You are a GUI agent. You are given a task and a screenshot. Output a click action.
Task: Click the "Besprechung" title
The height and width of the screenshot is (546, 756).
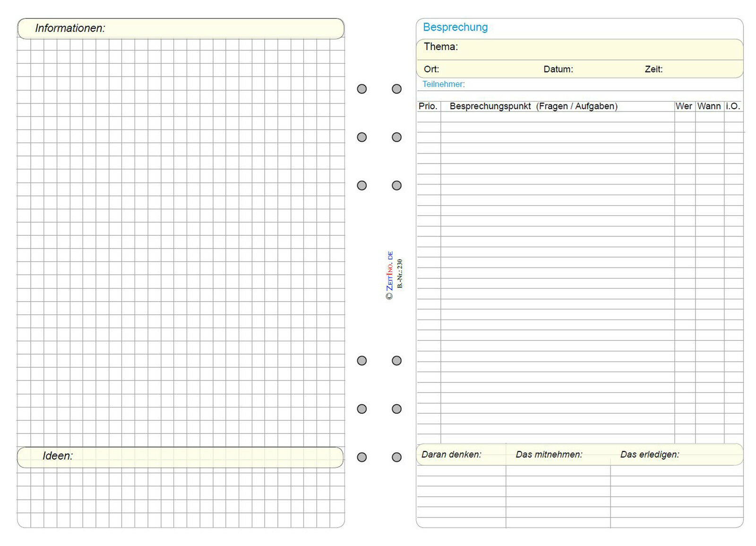(455, 27)
